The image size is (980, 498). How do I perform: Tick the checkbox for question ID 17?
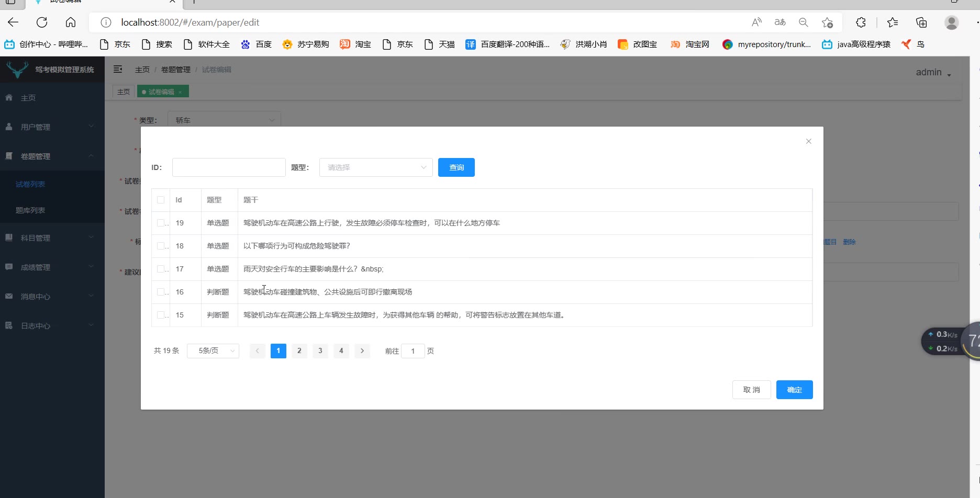click(x=161, y=269)
